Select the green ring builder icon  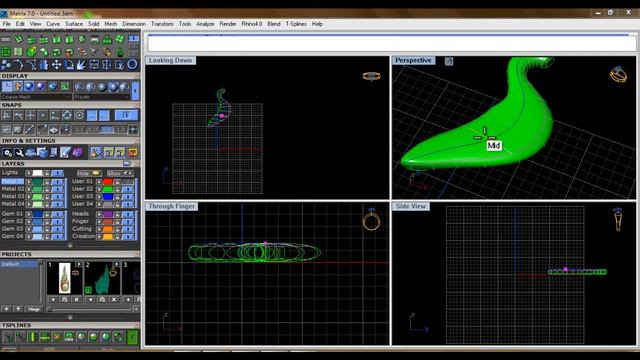pyautogui.click(x=31, y=52)
